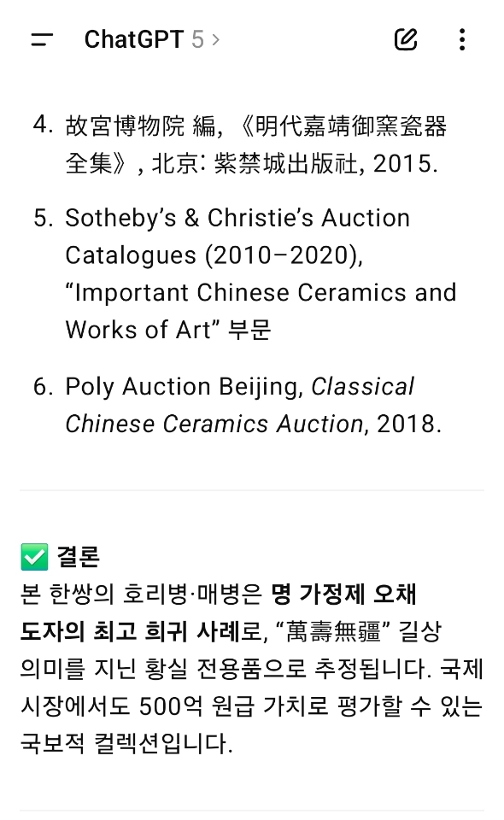Tap the Catalogues (2010–2020) text

click(214, 255)
